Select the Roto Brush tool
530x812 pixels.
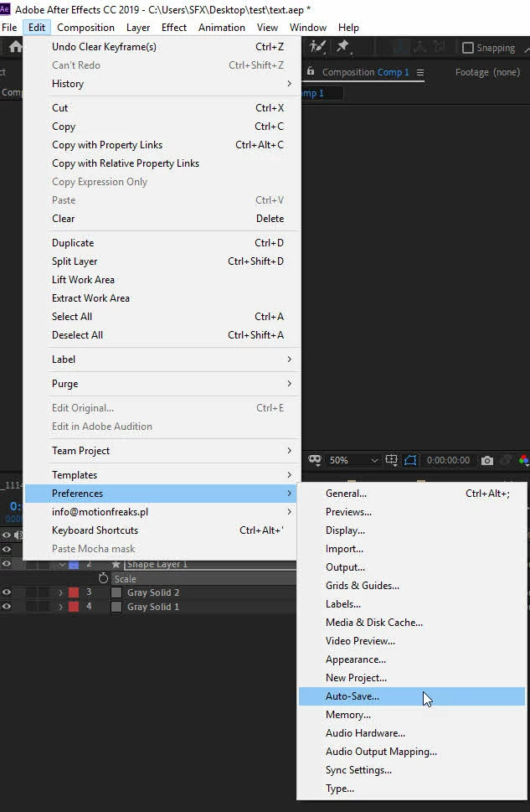[318, 47]
